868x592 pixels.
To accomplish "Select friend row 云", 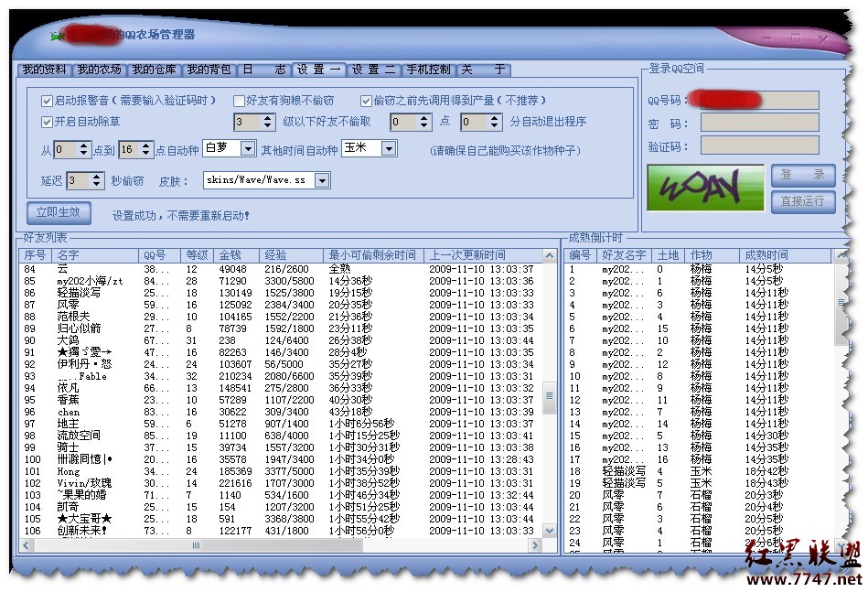I will click(281, 269).
